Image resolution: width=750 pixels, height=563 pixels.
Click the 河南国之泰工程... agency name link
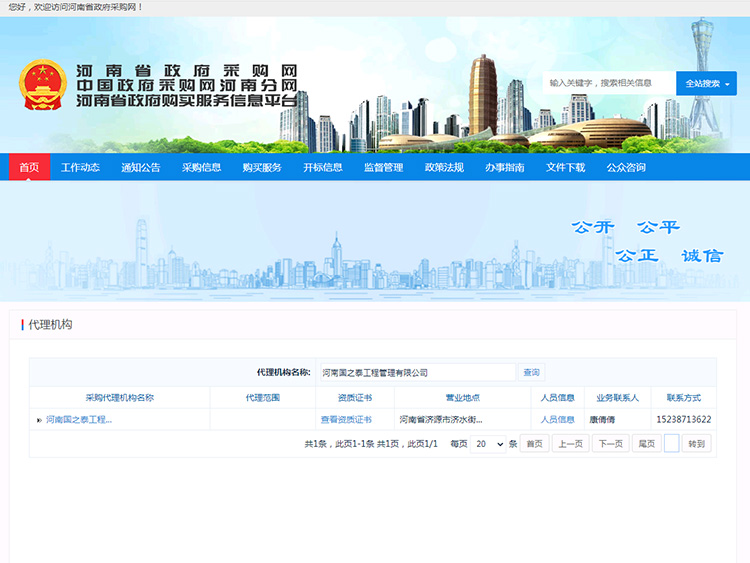(x=79, y=420)
